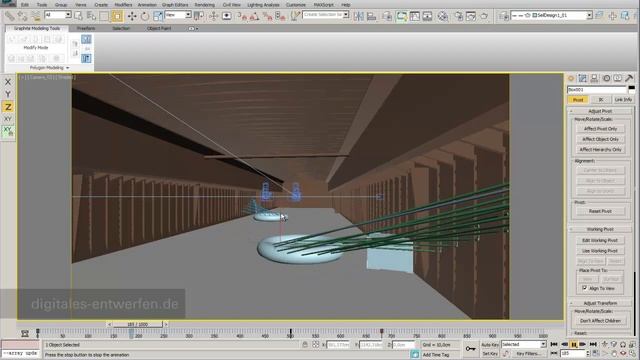Screen dimensions: 640x360
Task: Select the Scale tool in the main toolbar
Action: 158,16
